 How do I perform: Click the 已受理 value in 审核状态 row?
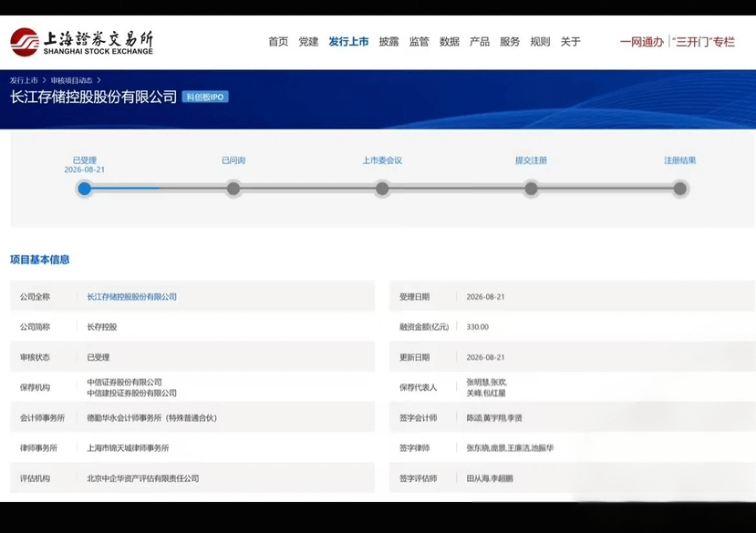98,357
